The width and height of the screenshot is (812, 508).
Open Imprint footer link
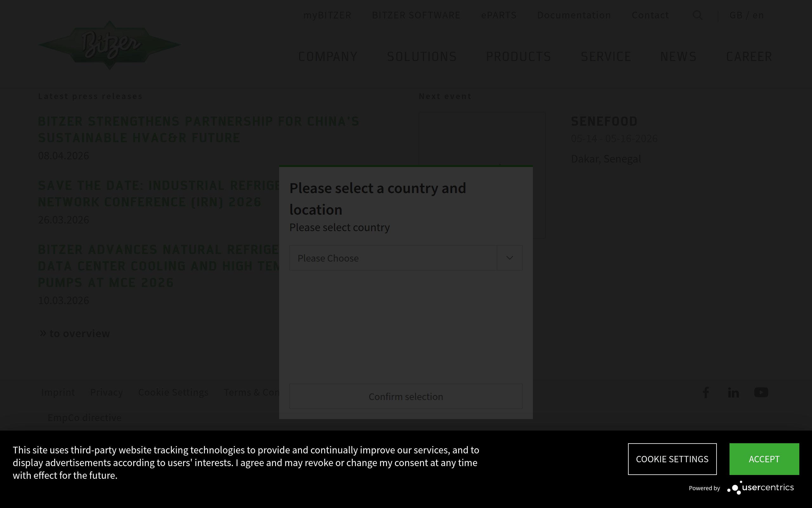[58, 392]
